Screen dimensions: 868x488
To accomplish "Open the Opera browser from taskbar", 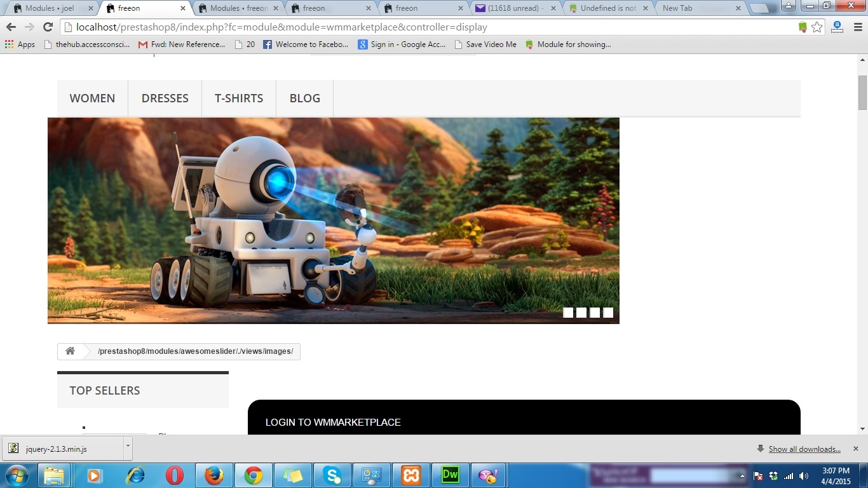I will (x=174, y=475).
